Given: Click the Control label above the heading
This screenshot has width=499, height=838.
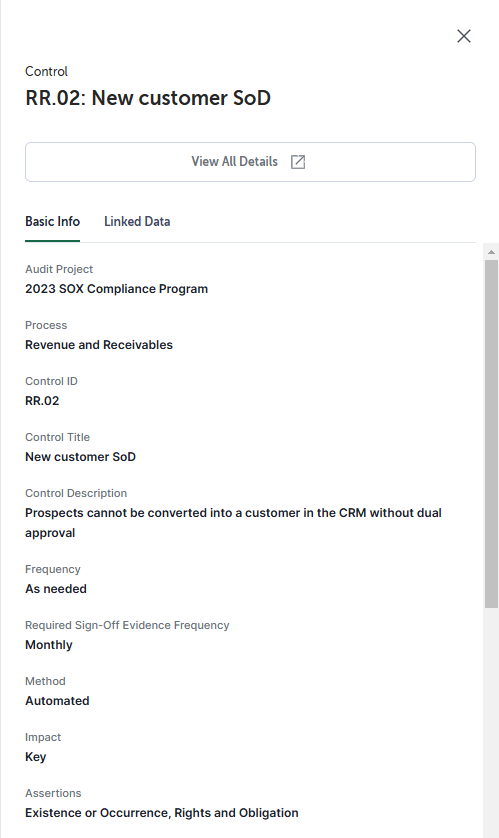Looking at the screenshot, I should pyautogui.click(x=46, y=72).
